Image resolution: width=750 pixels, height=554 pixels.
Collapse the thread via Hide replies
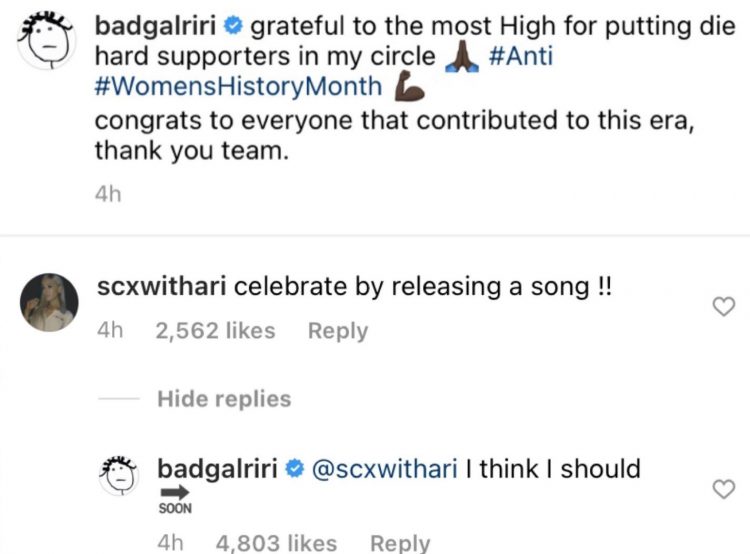click(224, 399)
